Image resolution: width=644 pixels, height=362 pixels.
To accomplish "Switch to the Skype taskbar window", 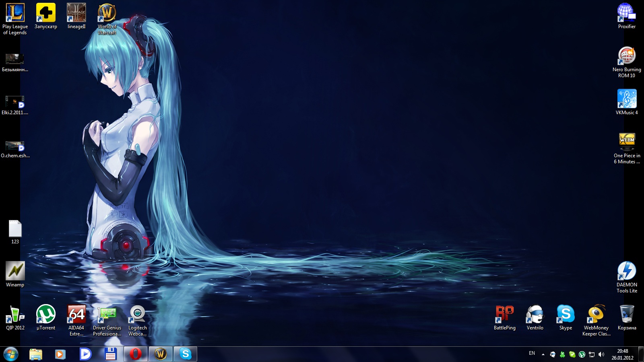I will click(x=186, y=354).
